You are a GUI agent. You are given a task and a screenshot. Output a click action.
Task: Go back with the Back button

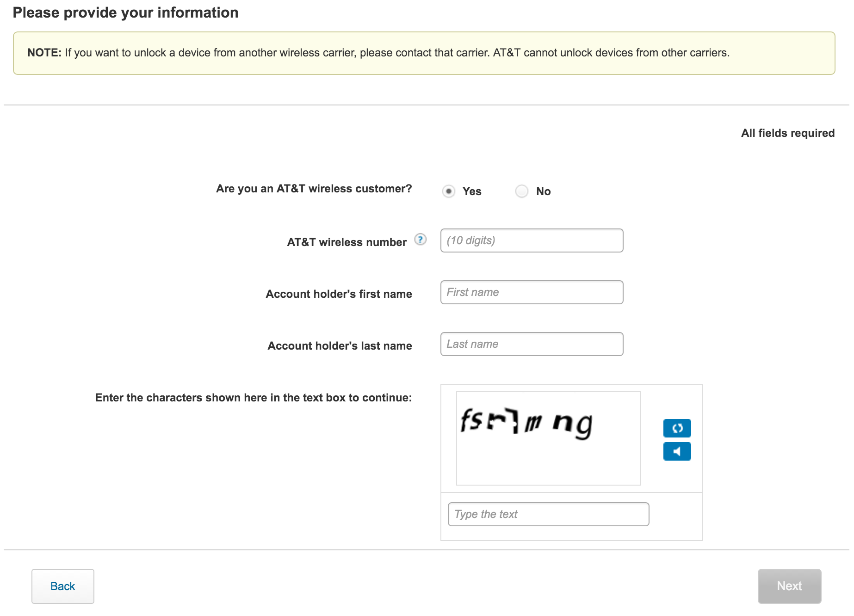pyautogui.click(x=63, y=586)
